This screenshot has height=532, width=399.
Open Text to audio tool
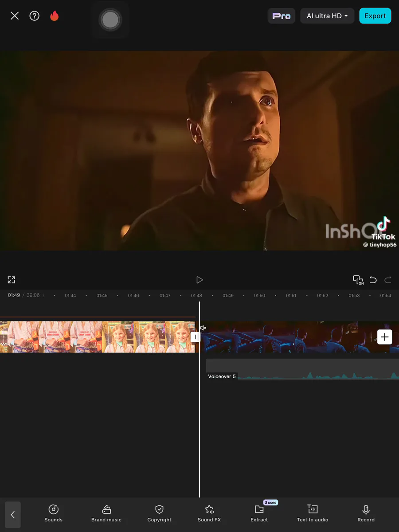313,514
